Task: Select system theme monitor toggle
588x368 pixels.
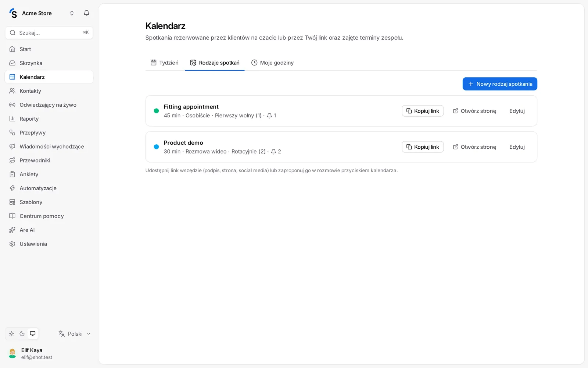Action: [33, 334]
